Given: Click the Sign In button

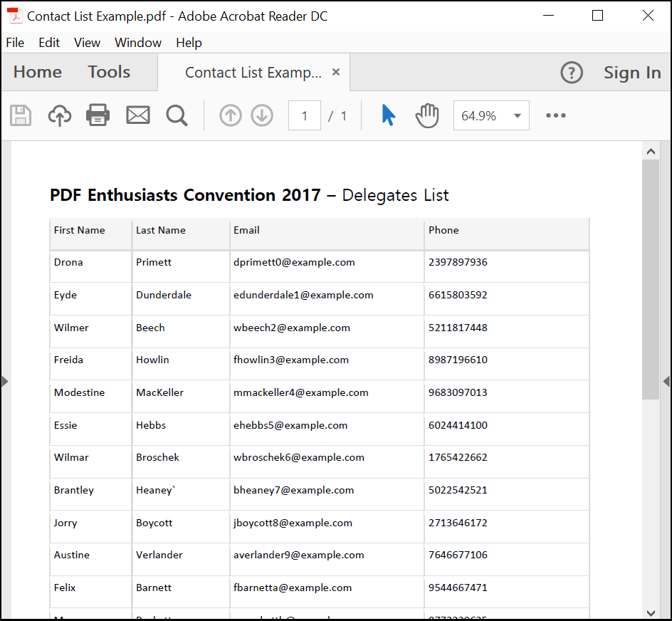Looking at the screenshot, I should coord(632,71).
